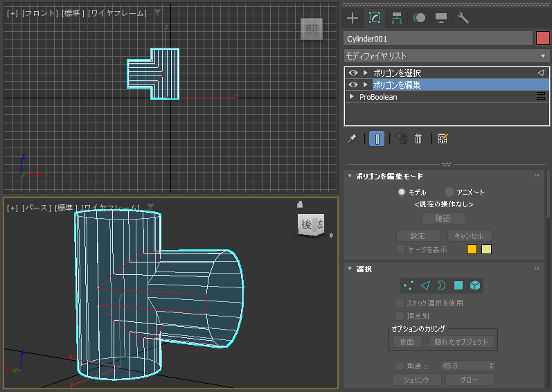Toggle eye visibility for ポリゴンを編集 modifier
Screen dimensions: 552x392
click(x=353, y=84)
